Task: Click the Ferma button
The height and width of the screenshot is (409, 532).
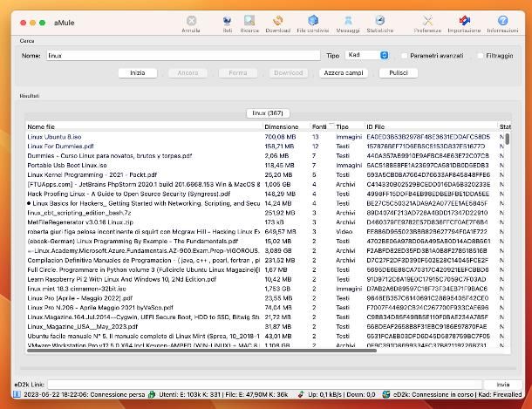Action: (238, 73)
